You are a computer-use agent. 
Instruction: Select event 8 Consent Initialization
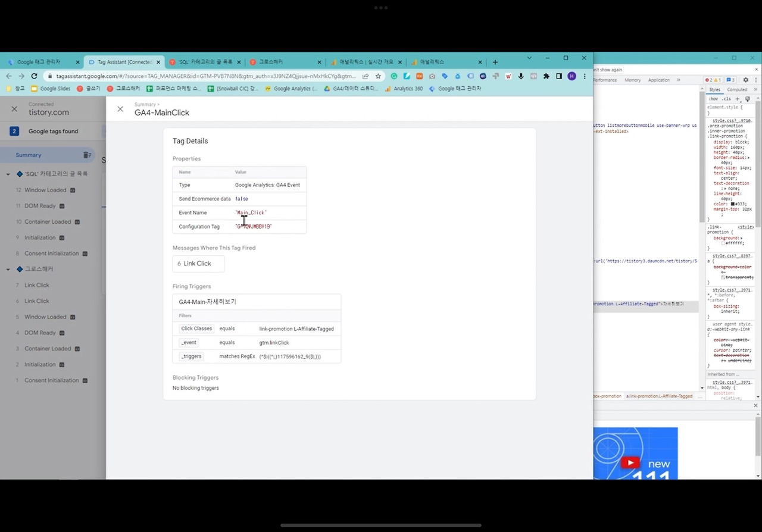tap(53, 254)
